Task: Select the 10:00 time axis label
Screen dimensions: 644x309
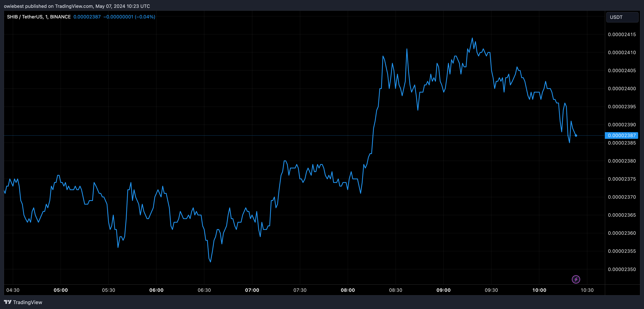Action: tap(539, 290)
